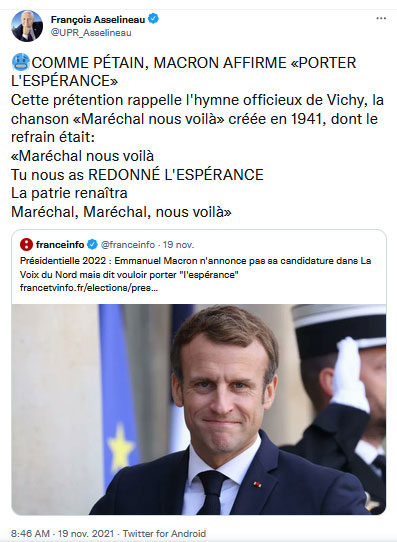Click the Maréchal nous voilà refrain lines
The height and width of the screenshot is (542, 397).
[x=137, y=184]
